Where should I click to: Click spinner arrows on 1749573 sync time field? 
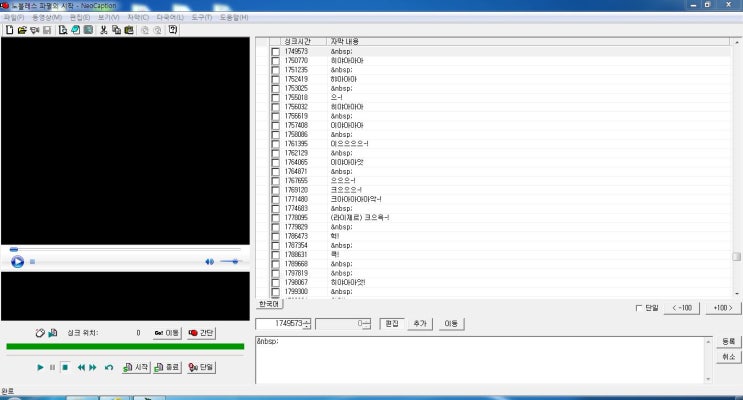coord(307,324)
